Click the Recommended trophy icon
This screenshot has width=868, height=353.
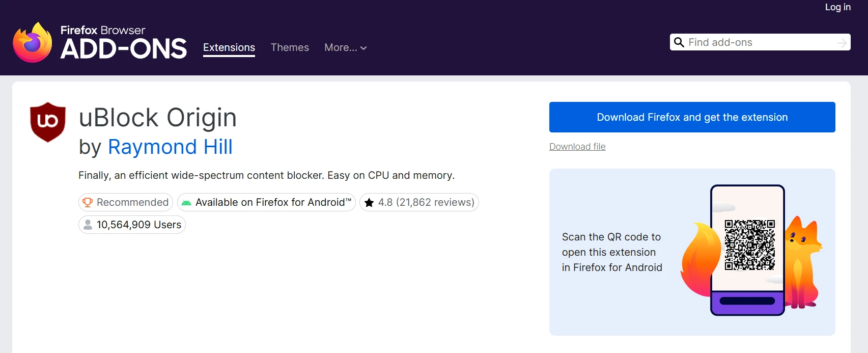88,202
